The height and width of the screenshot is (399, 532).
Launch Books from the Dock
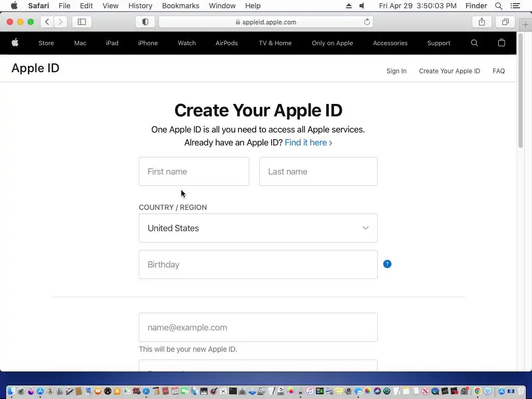tap(98, 391)
